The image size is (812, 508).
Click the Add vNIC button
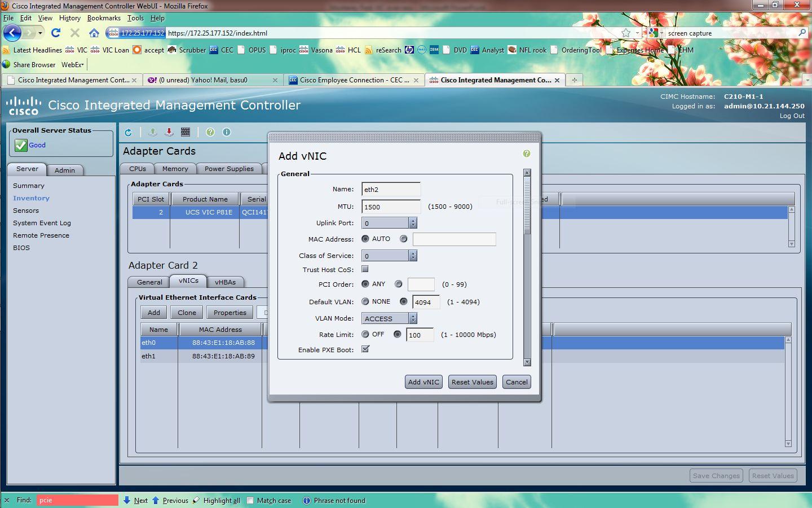(x=423, y=382)
